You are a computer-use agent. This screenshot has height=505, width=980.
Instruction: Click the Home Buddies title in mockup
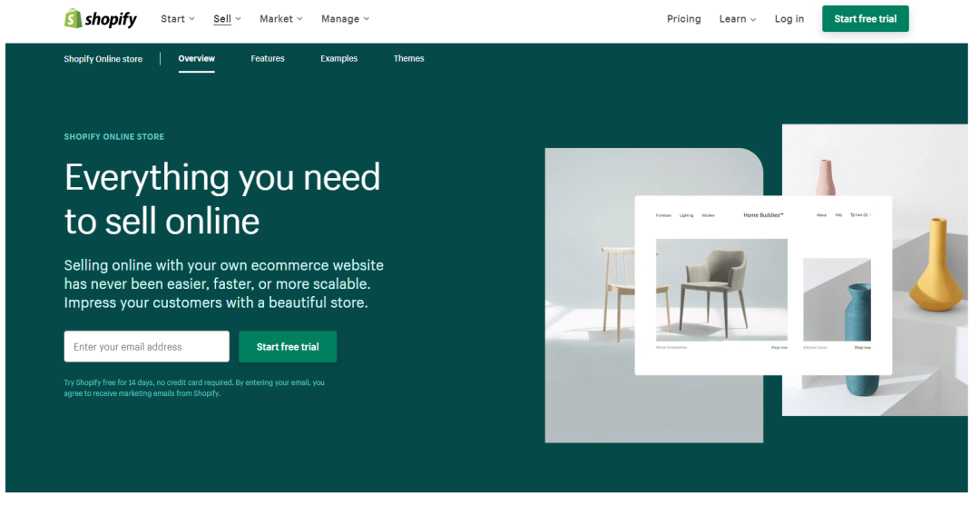[x=762, y=215]
